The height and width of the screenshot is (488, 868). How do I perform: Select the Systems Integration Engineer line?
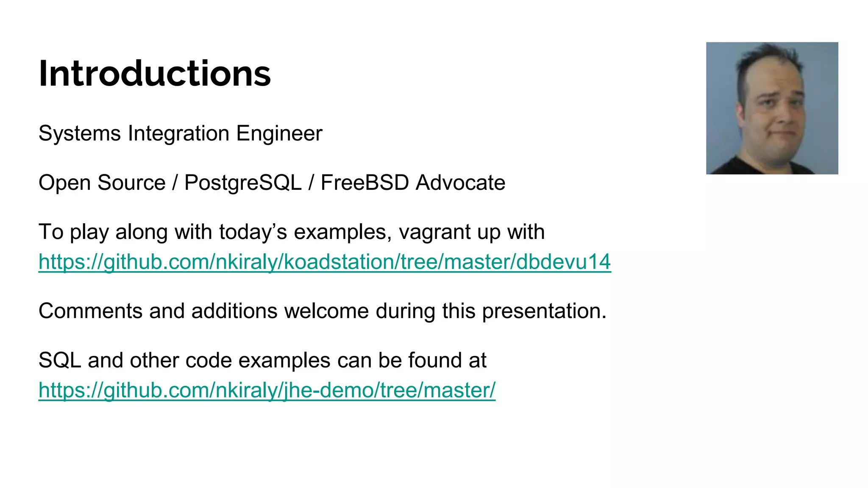(x=181, y=133)
